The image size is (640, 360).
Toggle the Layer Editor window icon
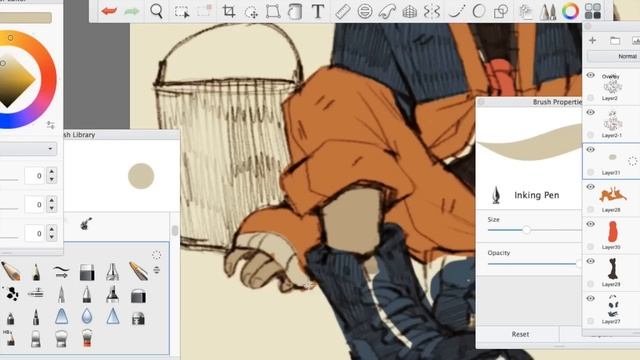tap(526, 11)
